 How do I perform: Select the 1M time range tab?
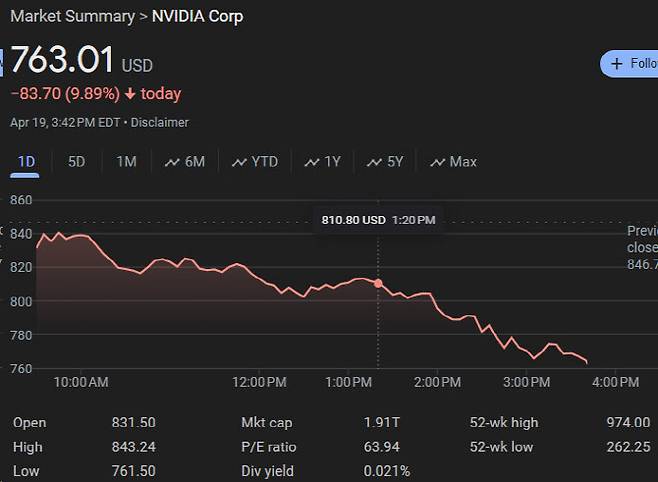pyautogui.click(x=126, y=162)
